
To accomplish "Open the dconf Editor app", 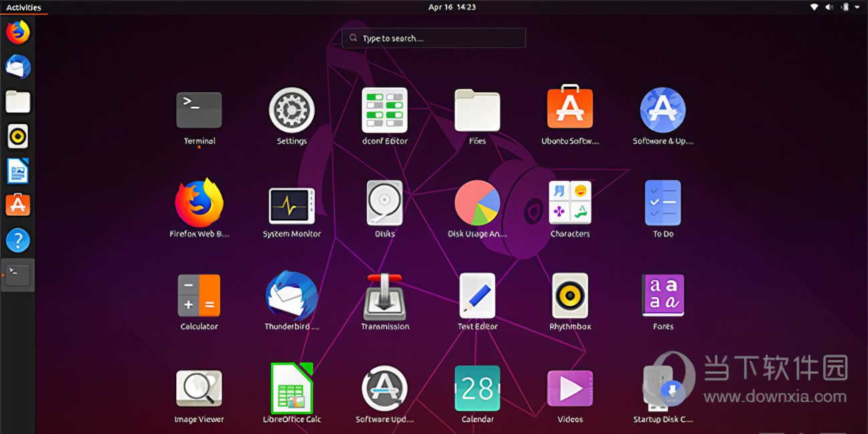I will (x=385, y=110).
